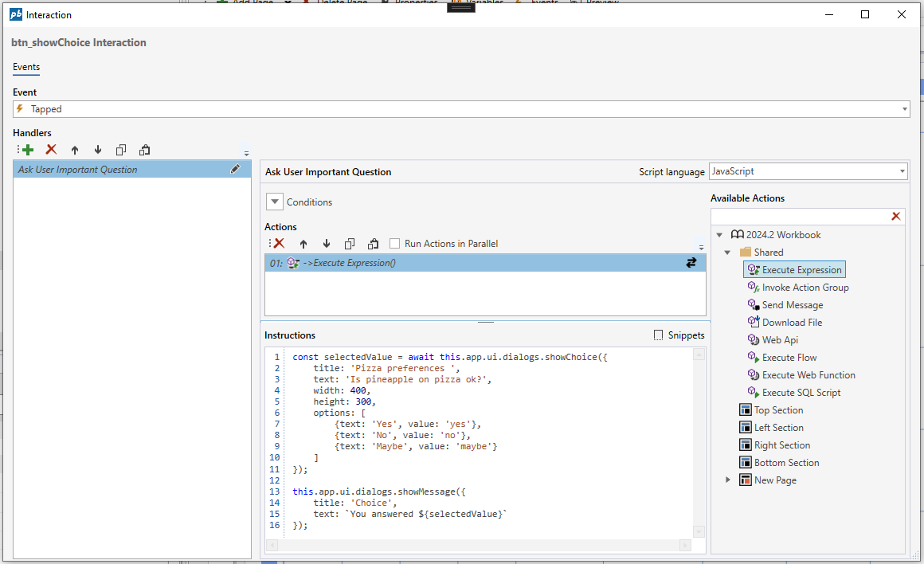Paste action in Actions toolbar
The width and height of the screenshot is (924, 564).
coord(373,244)
